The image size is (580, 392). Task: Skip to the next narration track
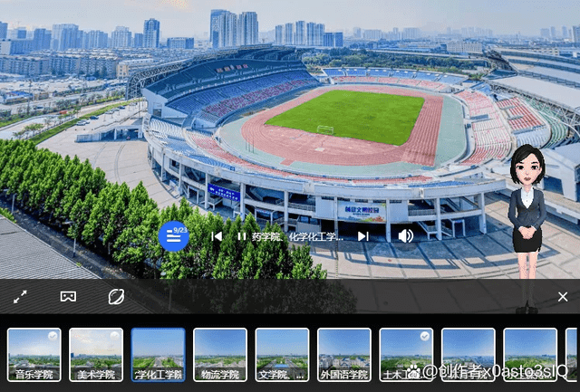[363, 236]
